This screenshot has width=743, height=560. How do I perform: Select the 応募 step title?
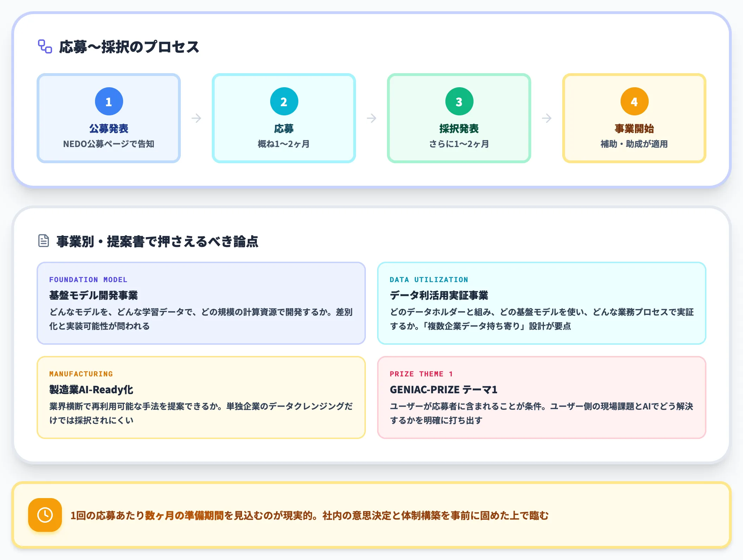point(284,129)
